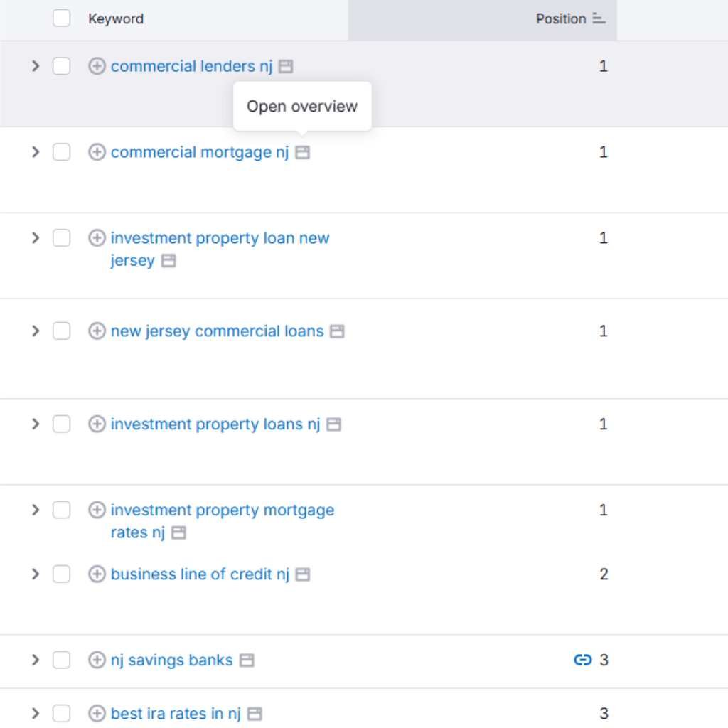Open overview icon for business line of credit nj
Viewport: 728px width, 728px height.
[303, 574]
